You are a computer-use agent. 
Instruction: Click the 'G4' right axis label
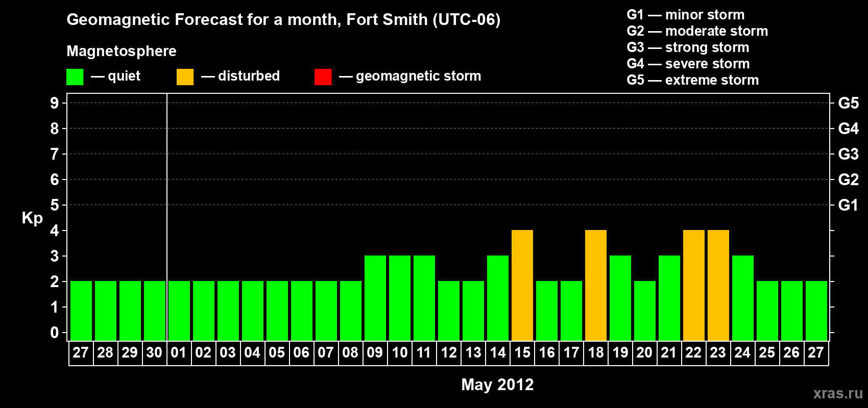(x=849, y=129)
